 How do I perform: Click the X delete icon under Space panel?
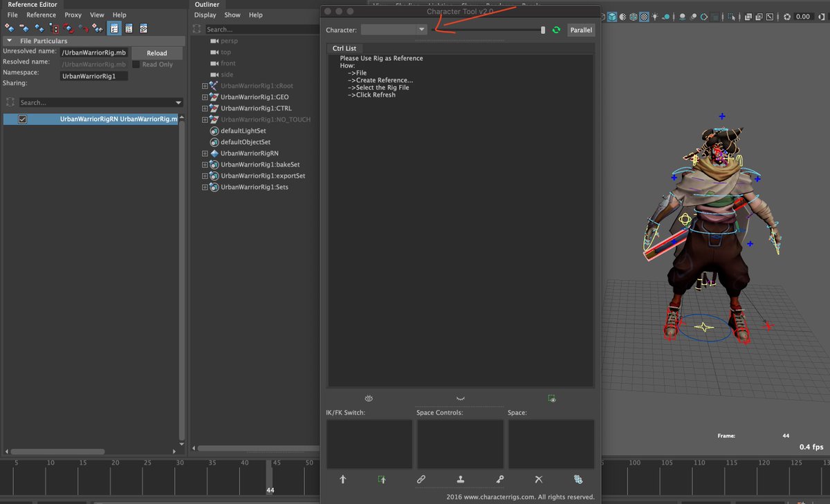coord(539,479)
